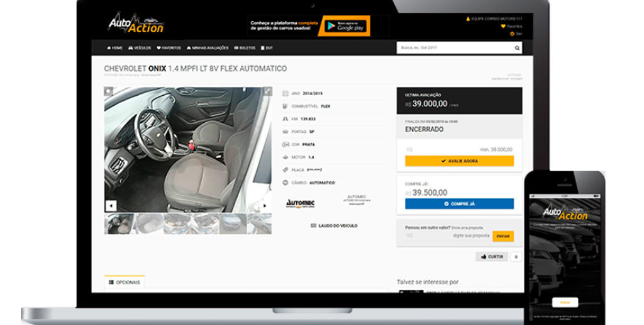Go to previous car photo arrow

click(x=111, y=205)
